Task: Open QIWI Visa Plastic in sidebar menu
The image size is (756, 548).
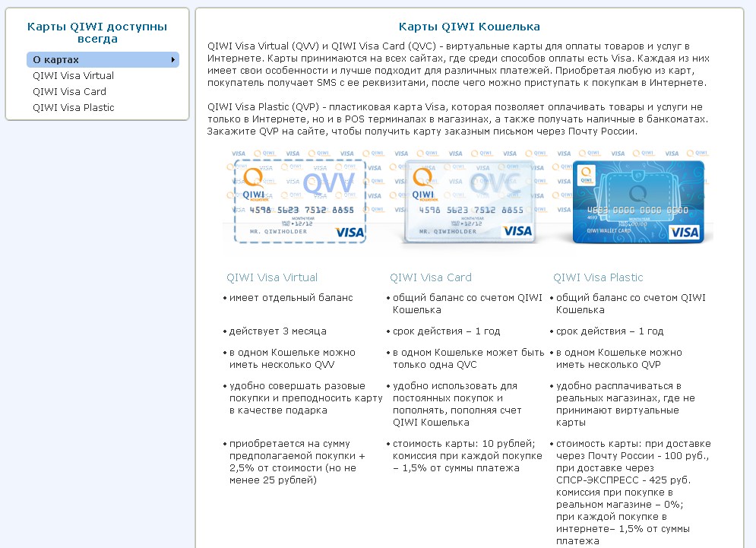Action: 73,108
